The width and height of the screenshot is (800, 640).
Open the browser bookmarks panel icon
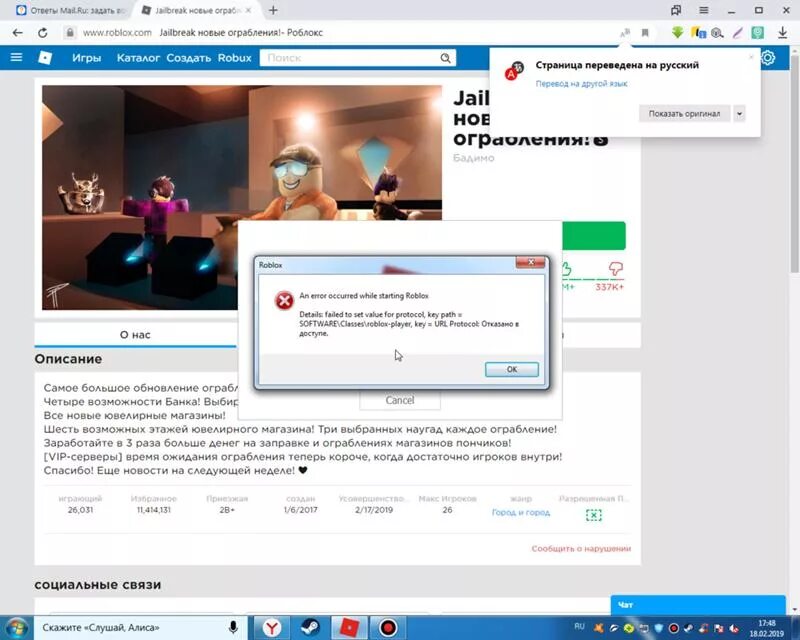tap(676, 10)
